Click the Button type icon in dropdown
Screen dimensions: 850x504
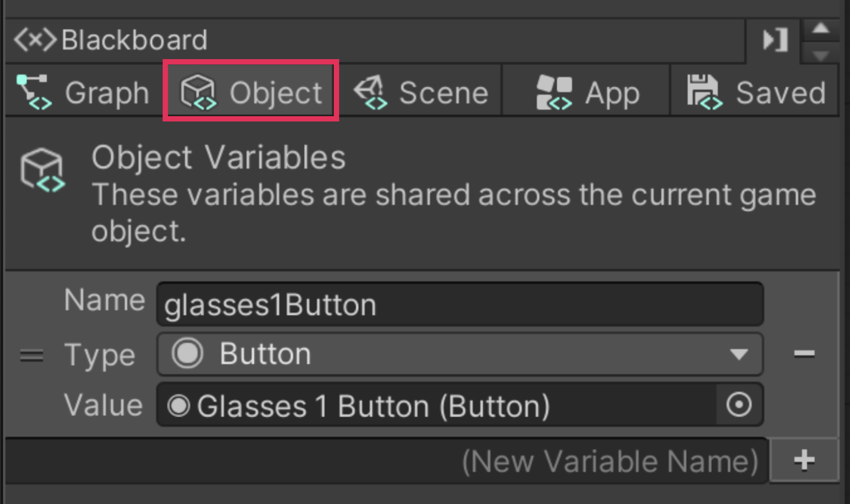coord(187,354)
